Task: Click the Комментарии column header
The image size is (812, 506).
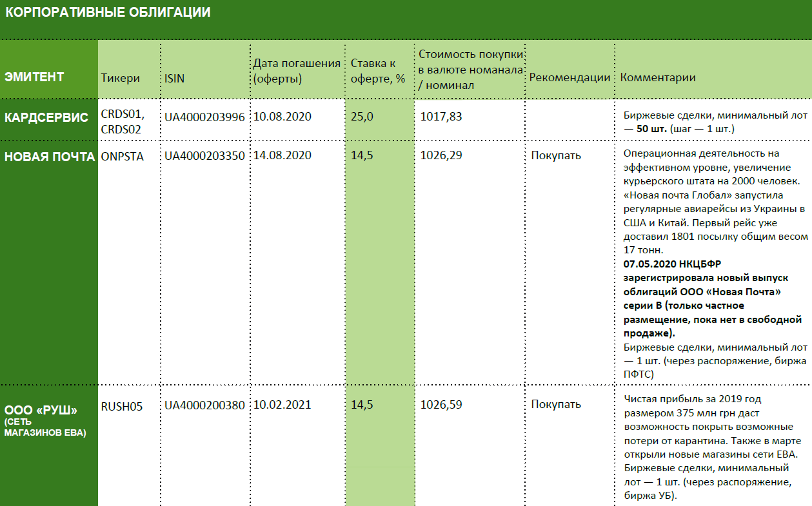Action: click(x=658, y=78)
